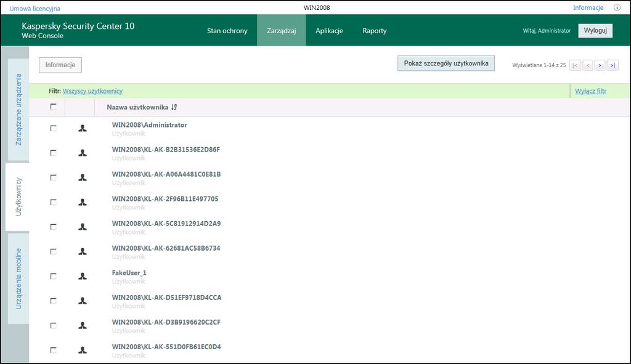The width and height of the screenshot is (631, 364).
Task: Click the Kaspersky Security Center 10 title
Action: (78, 26)
